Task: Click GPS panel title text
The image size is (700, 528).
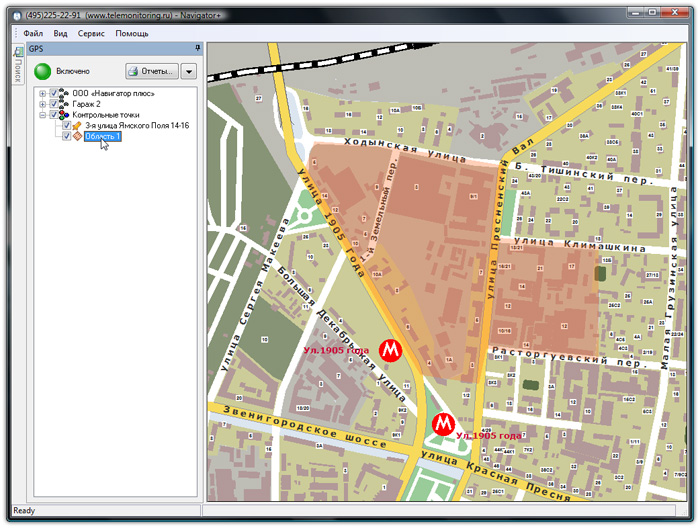Action: [x=36, y=49]
